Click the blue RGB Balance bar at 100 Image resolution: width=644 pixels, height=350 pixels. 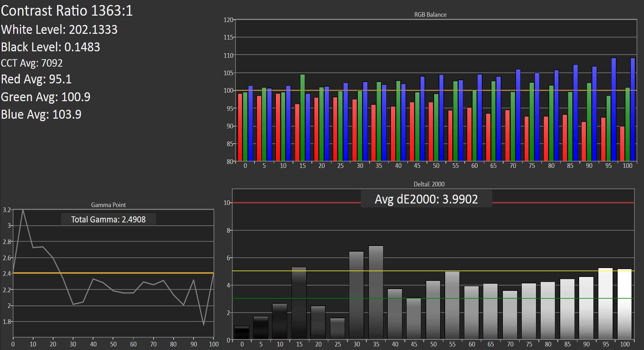point(633,109)
